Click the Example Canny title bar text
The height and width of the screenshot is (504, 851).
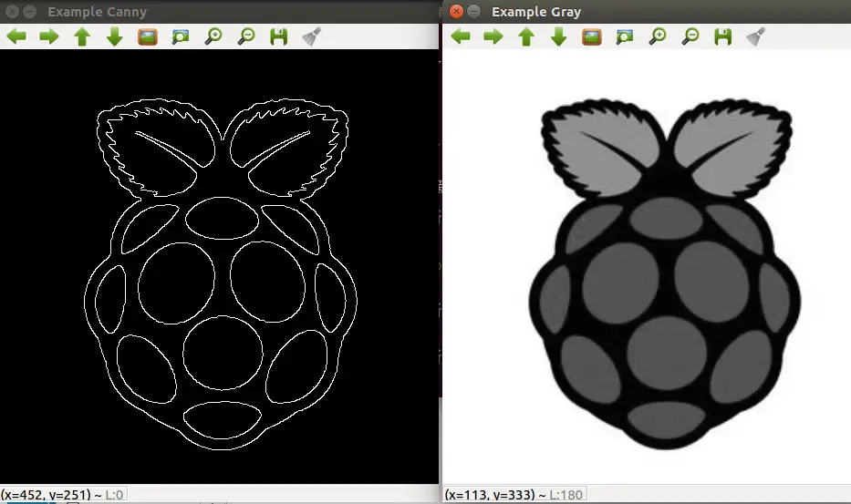point(98,12)
